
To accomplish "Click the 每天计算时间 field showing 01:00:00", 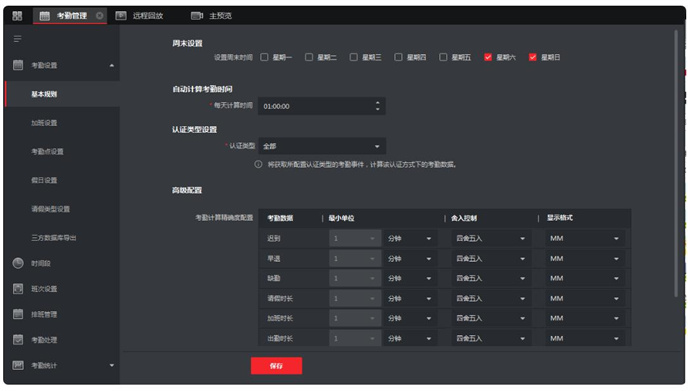I will (322, 106).
